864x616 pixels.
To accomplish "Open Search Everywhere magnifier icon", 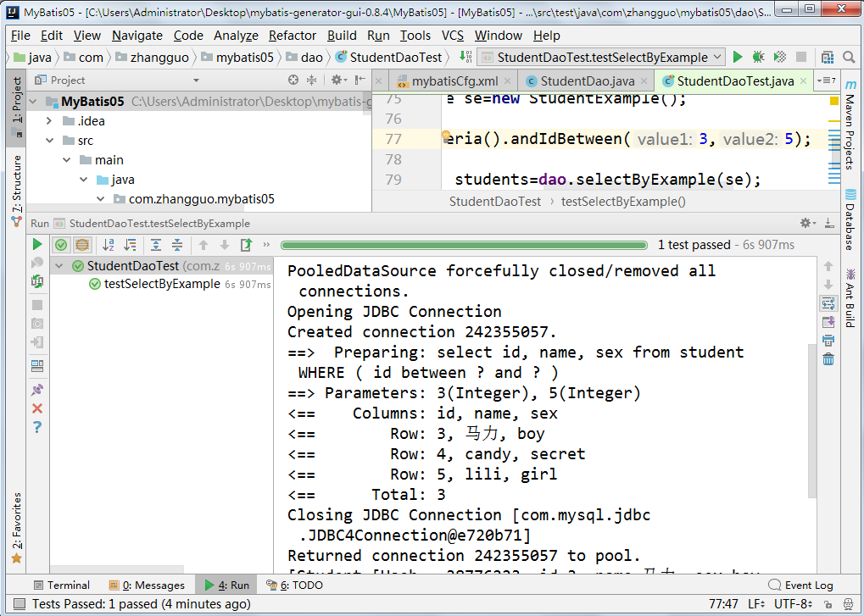I will click(849, 57).
